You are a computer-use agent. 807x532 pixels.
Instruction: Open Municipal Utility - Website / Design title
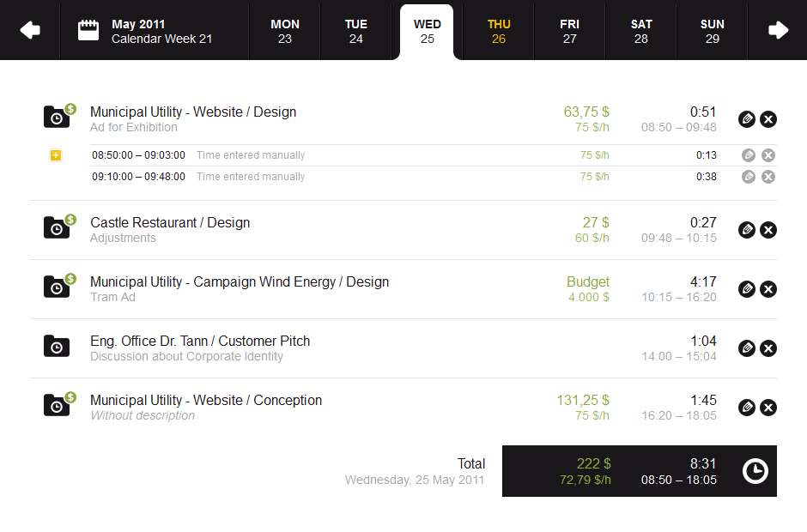[193, 112]
